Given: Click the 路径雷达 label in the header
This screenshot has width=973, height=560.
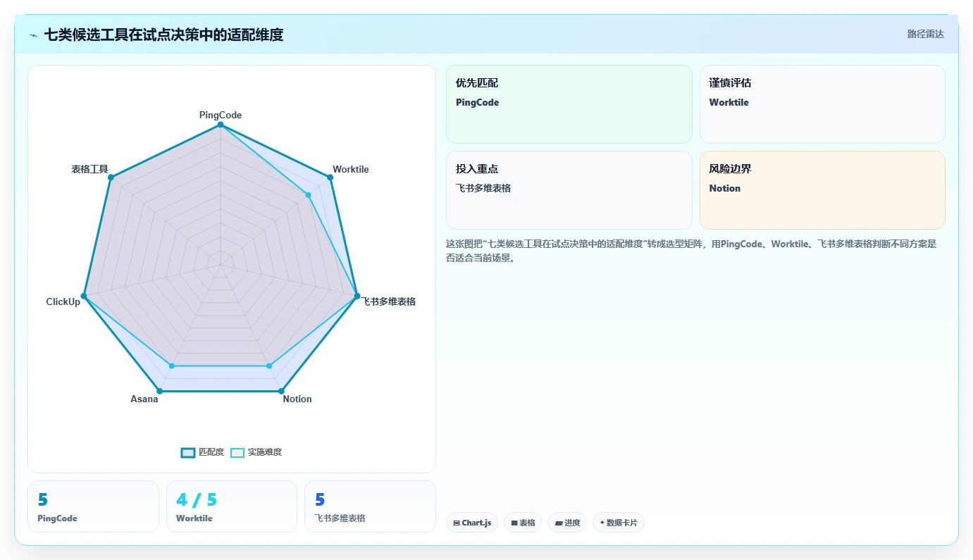Looking at the screenshot, I should [925, 34].
